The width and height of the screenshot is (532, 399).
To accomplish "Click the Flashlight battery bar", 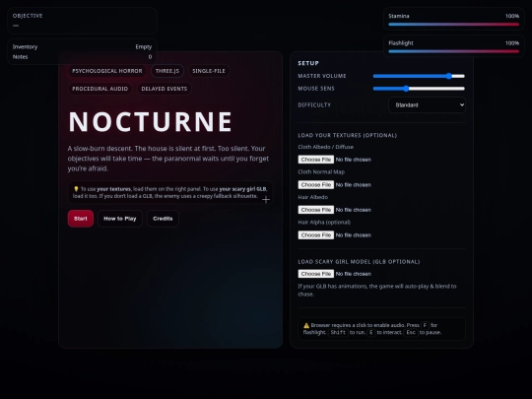I will point(453,51).
